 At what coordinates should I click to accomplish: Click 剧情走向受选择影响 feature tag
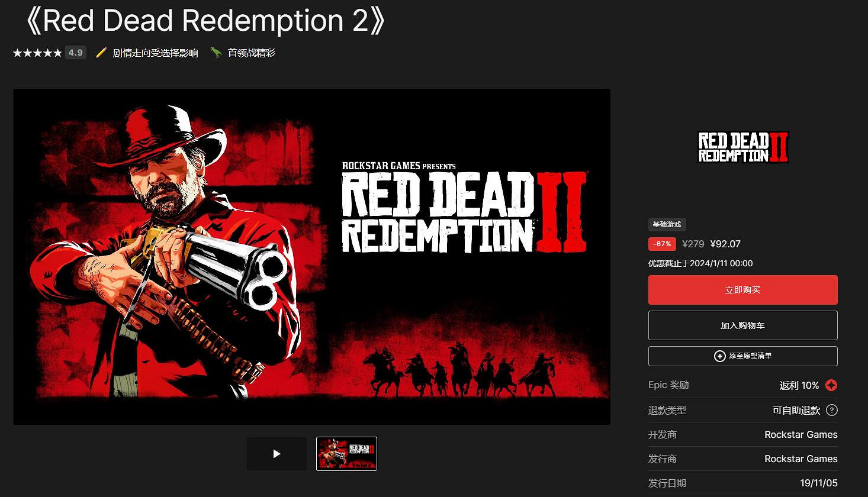point(155,53)
